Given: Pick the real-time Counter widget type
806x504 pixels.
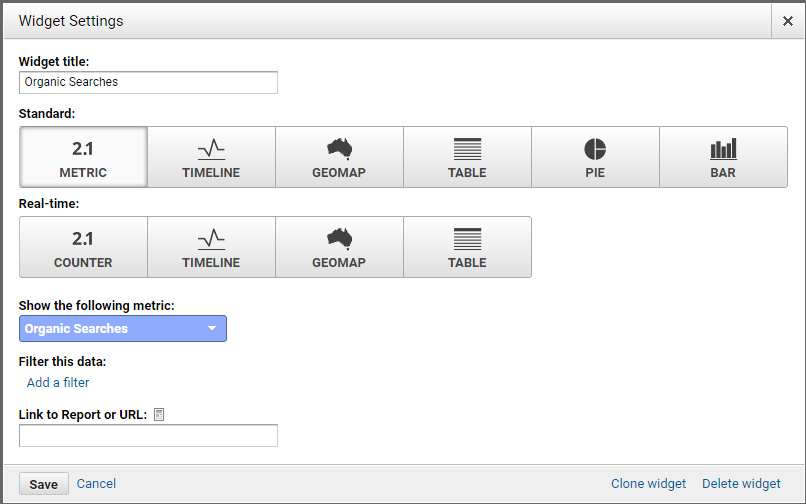Looking at the screenshot, I should point(83,247).
